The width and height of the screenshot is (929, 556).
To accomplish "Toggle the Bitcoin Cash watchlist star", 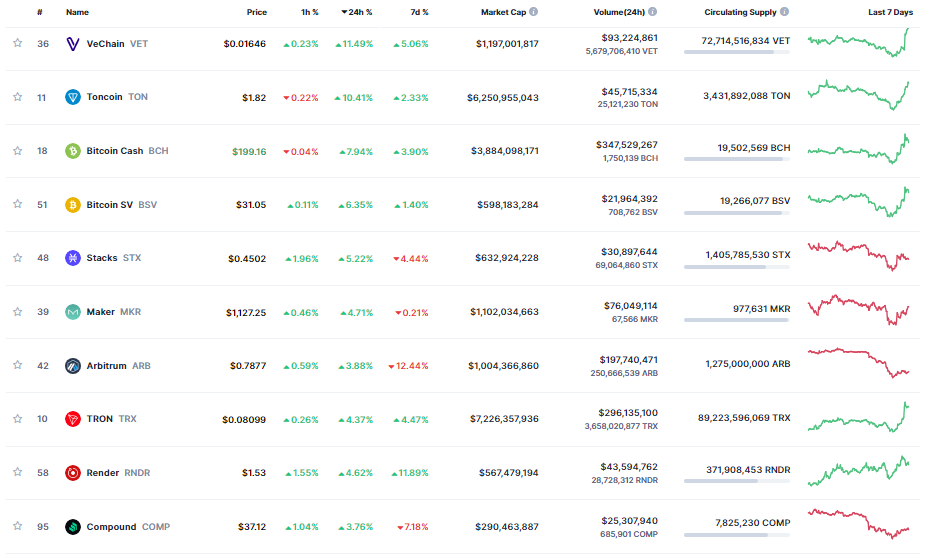I will click(x=18, y=151).
